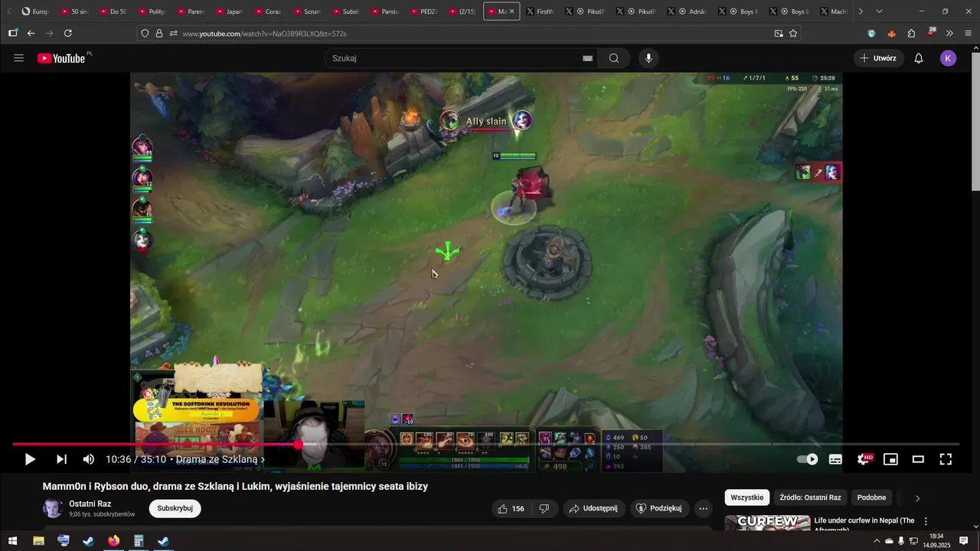Open the Ostatni Raz channel avatar
Screen dimensions: 980x551
[x=53, y=508]
